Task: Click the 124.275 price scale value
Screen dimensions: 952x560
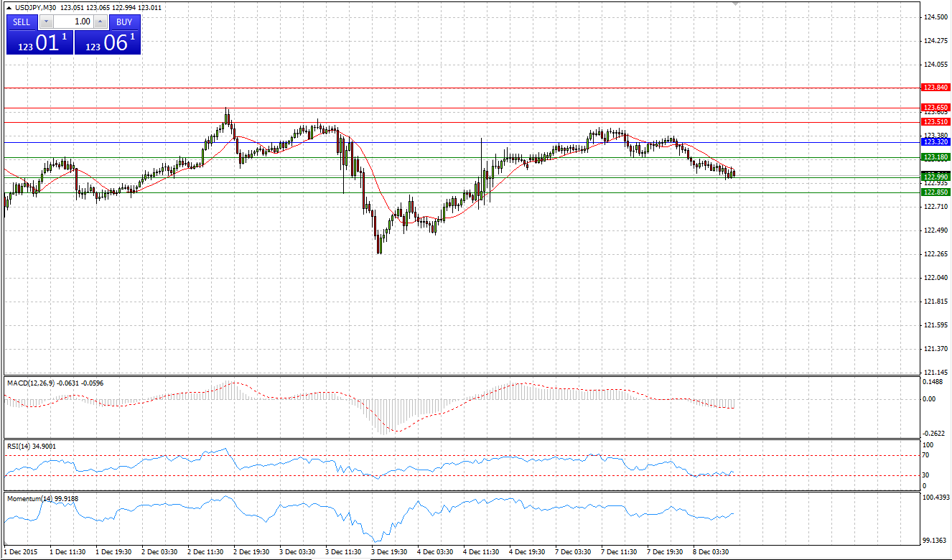Action: [936, 41]
